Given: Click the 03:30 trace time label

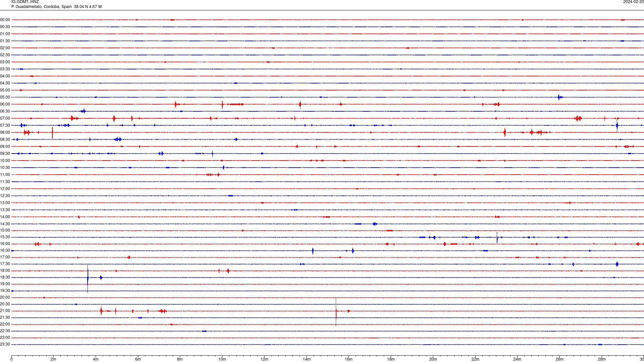Looking at the screenshot, I should pos(5,69).
